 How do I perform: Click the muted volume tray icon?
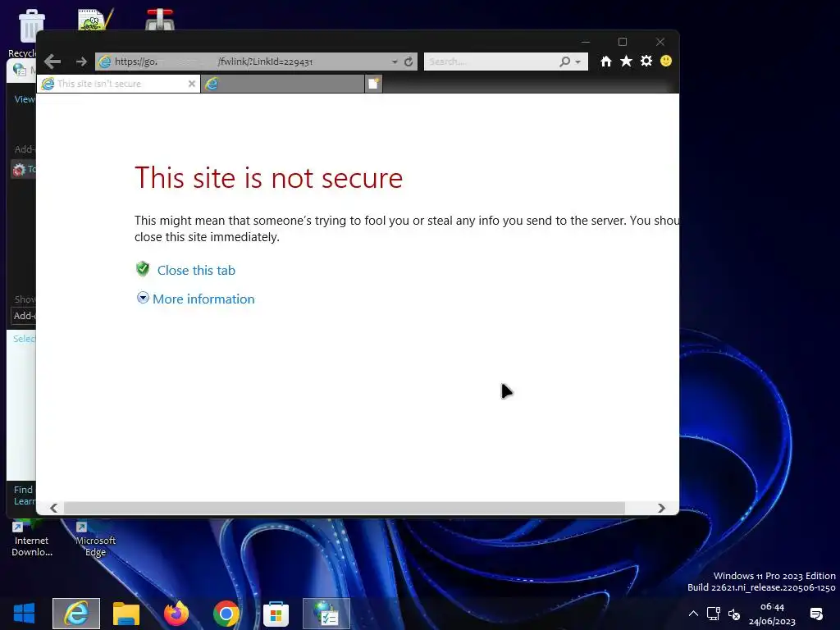[734, 614]
